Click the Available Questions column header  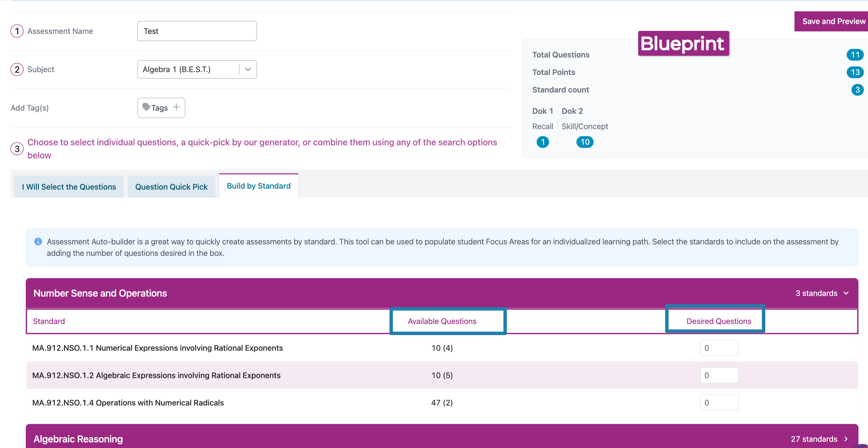[x=442, y=321]
